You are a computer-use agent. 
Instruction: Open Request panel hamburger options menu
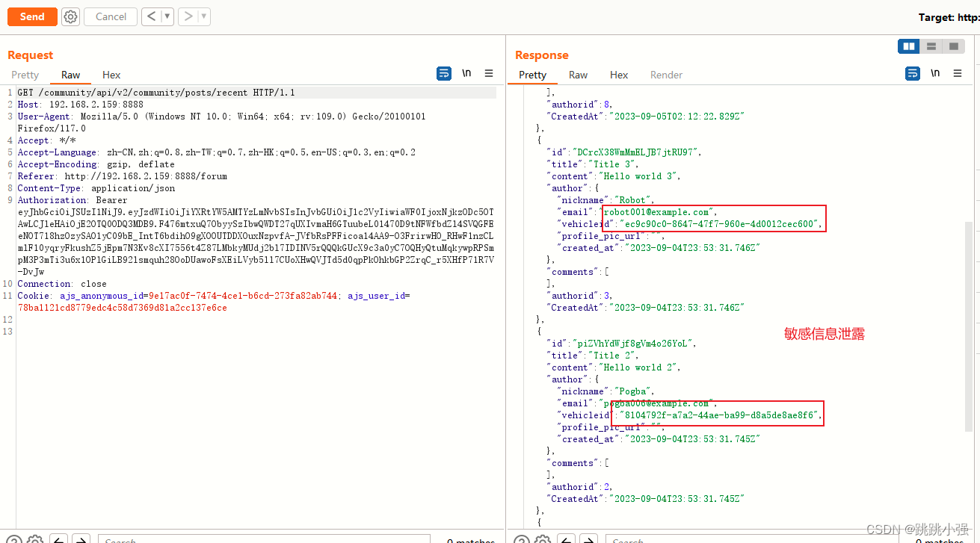[489, 73]
